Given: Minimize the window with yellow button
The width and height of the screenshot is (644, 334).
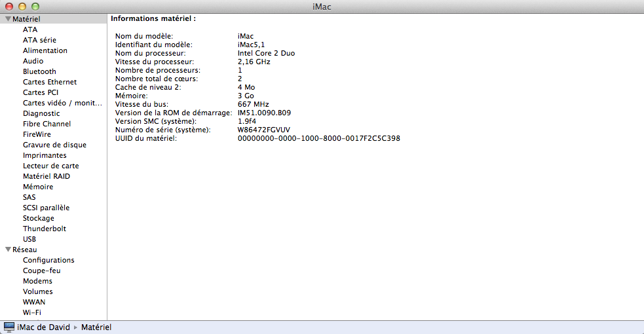Looking at the screenshot, I should [x=22, y=7].
